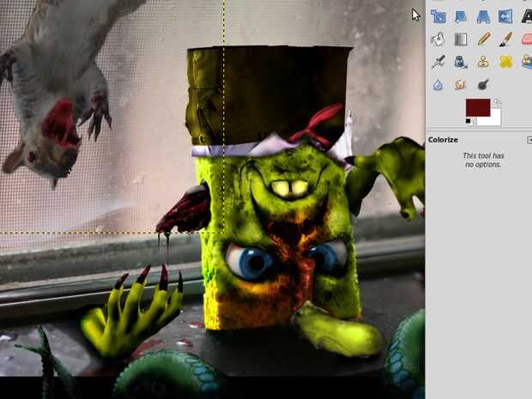The height and width of the screenshot is (399, 532).
Task: Select the Bucket Fill tool
Action: (x=438, y=39)
